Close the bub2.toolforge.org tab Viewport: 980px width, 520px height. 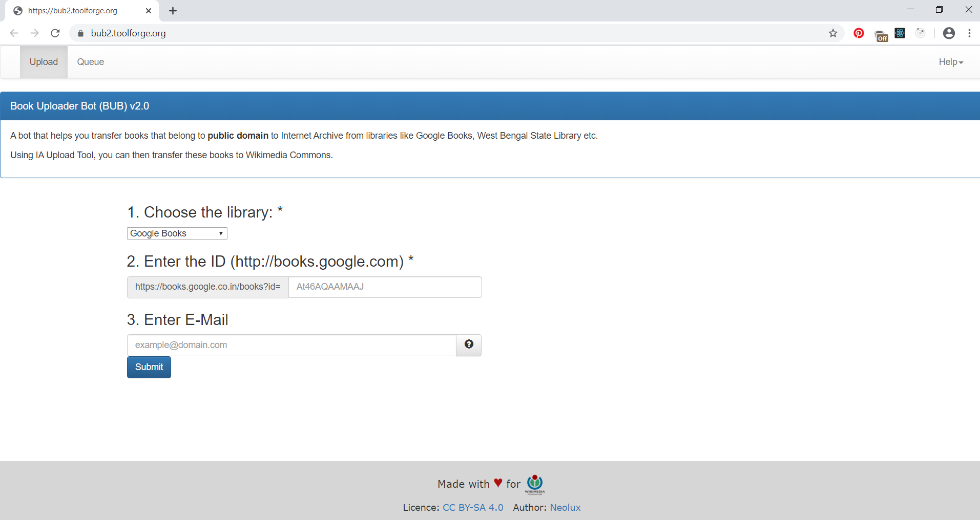coord(149,11)
